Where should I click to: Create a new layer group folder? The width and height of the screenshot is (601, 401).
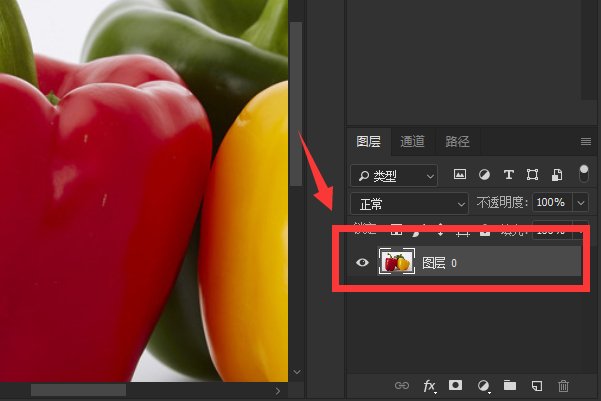(x=510, y=385)
